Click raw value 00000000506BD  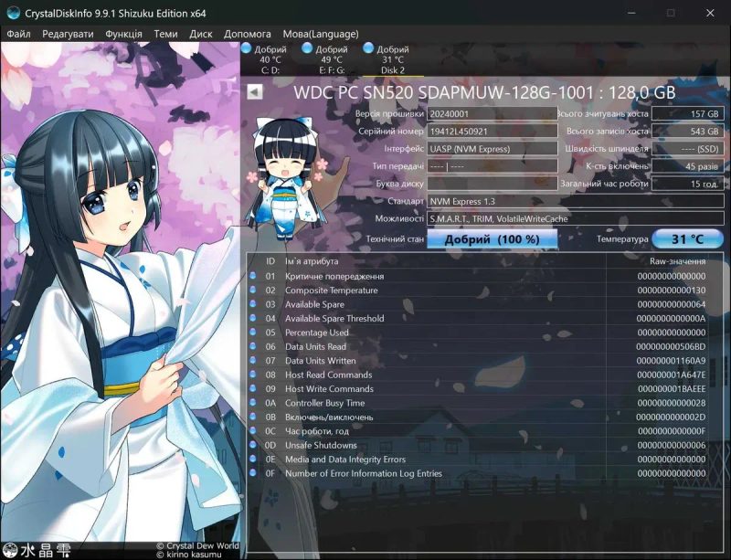click(x=671, y=347)
